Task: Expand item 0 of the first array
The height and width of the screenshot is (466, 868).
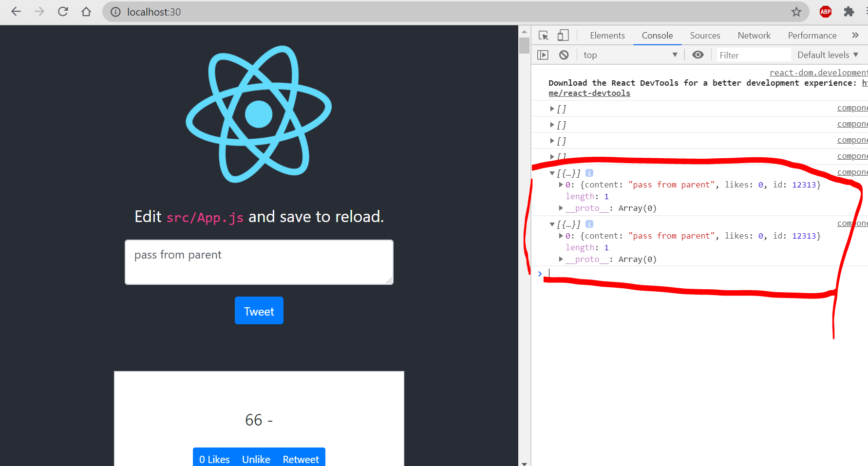Action: [561, 185]
